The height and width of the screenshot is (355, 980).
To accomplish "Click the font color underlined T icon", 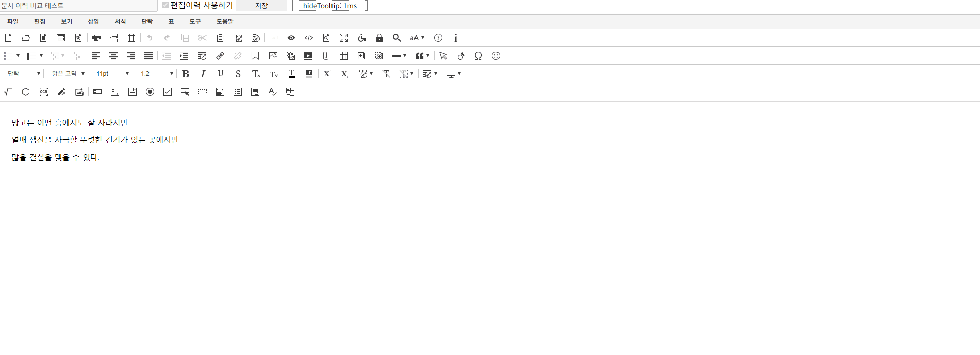I will click(x=292, y=74).
